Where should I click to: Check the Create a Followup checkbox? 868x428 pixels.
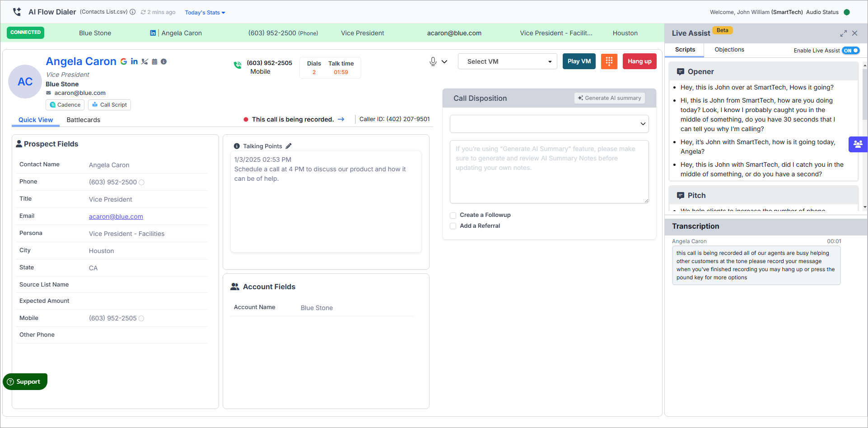pyautogui.click(x=453, y=216)
